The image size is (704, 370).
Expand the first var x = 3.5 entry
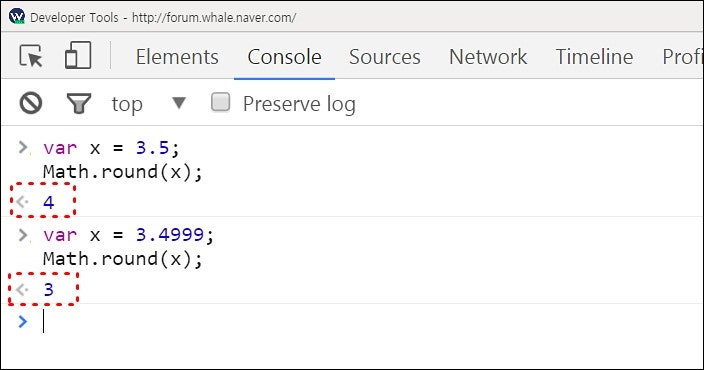click(23, 147)
